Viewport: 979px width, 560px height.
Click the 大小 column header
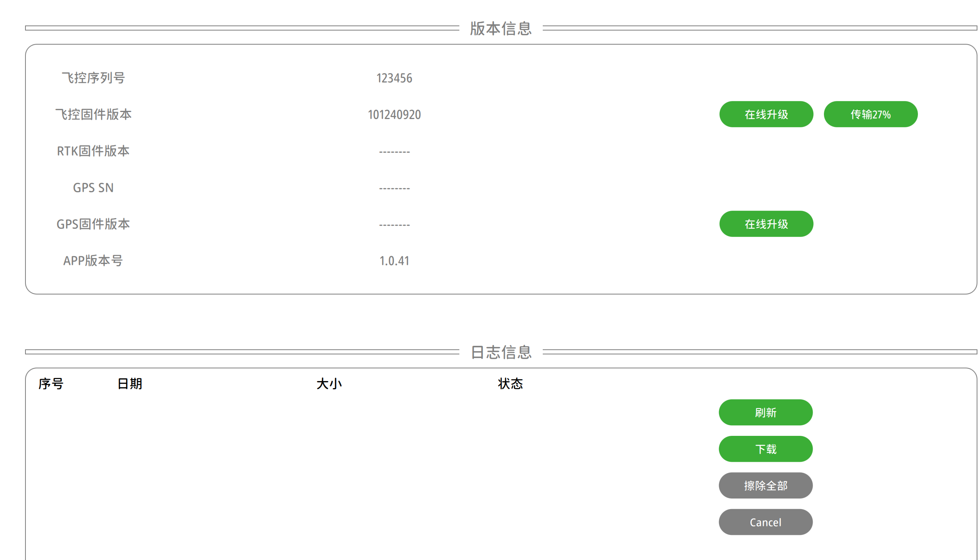tap(329, 384)
